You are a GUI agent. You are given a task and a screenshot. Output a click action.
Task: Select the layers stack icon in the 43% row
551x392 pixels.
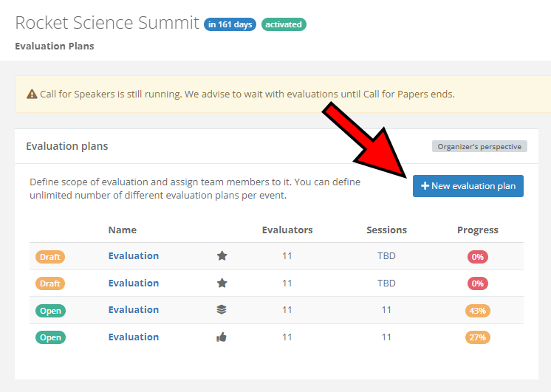pos(222,310)
